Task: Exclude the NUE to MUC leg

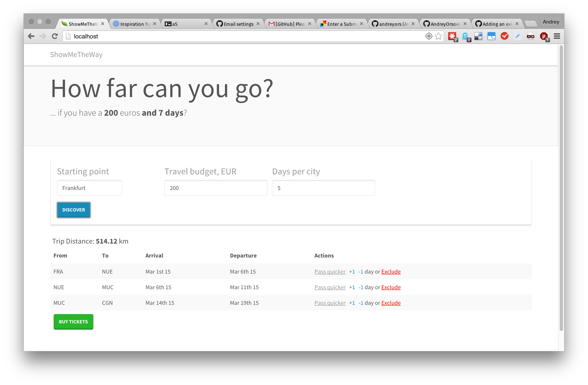Action: coord(391,287)
